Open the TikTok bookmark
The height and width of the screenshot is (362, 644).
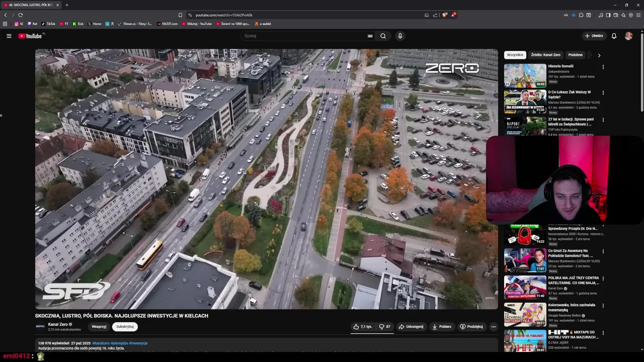[x=48, y=24]
